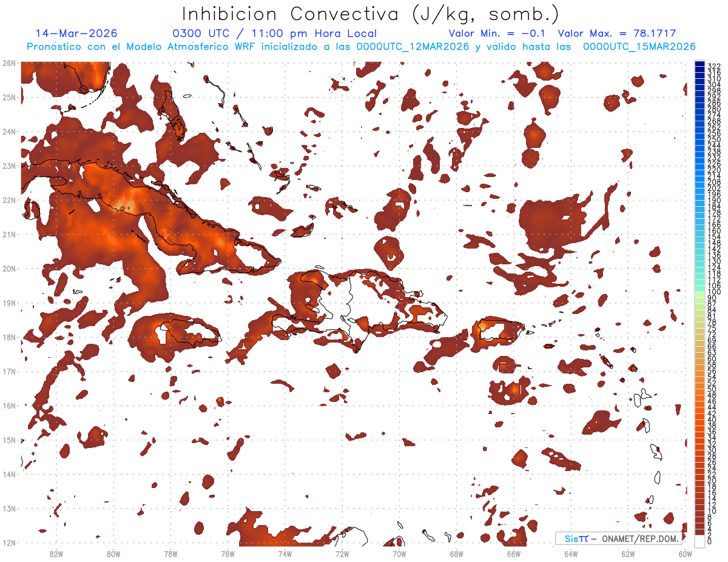This screenshot has height=562, width=728.
Task: Click the '12N' latitude axis label
Action: coord(8,543)
